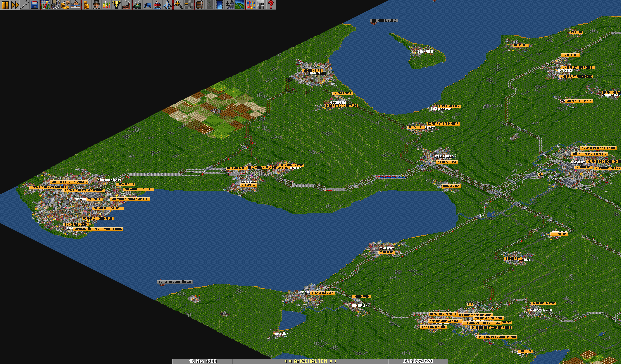This screenshot has width=621, height=364.
Task: Toggle the pause game button
Action: tap(5, 5)
